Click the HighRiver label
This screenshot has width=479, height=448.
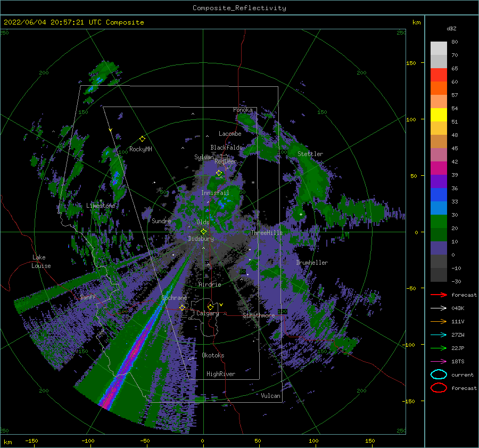point(221,374)
